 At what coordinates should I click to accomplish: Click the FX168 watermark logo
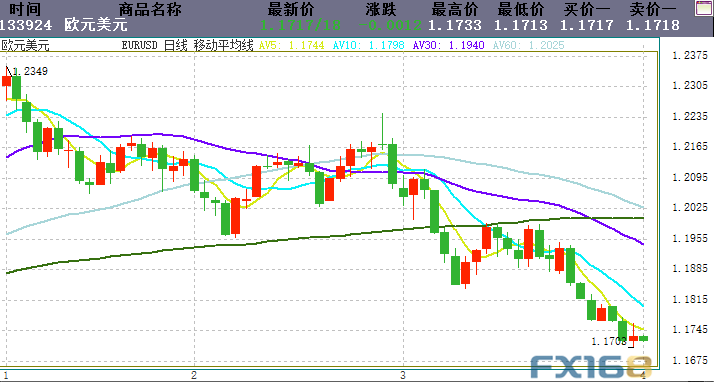592,367
